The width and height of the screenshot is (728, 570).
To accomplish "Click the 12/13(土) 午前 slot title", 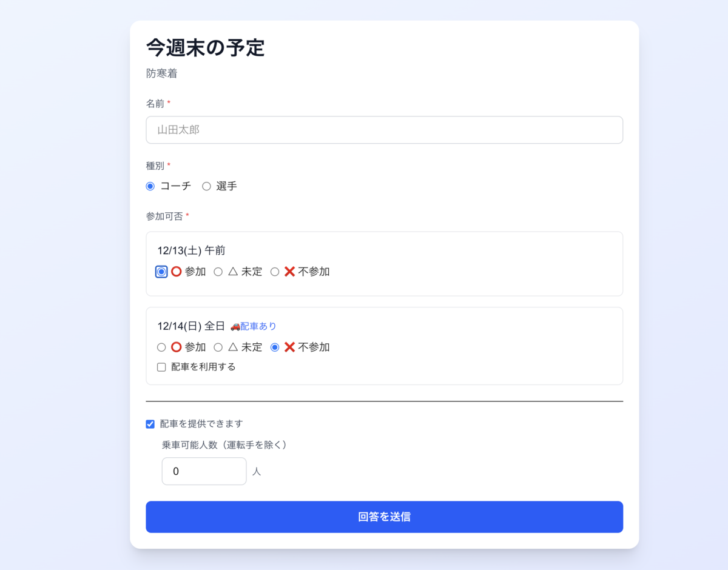I will point(191,250).
